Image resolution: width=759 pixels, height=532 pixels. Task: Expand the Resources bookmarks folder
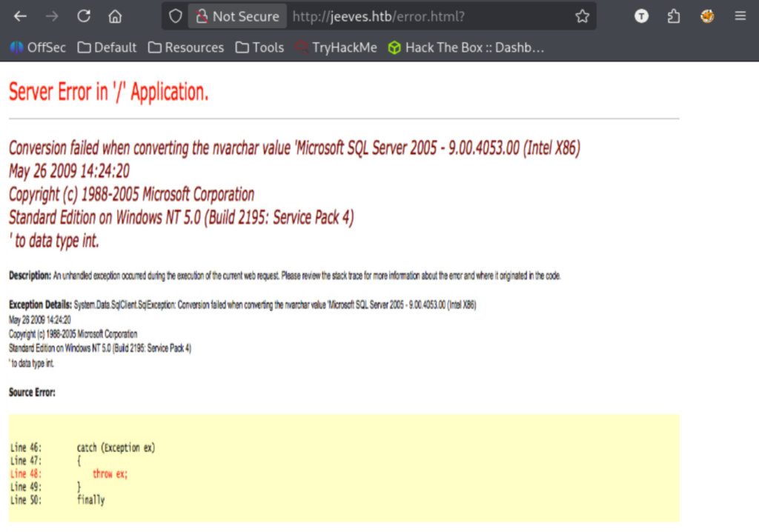click(185, 47)
